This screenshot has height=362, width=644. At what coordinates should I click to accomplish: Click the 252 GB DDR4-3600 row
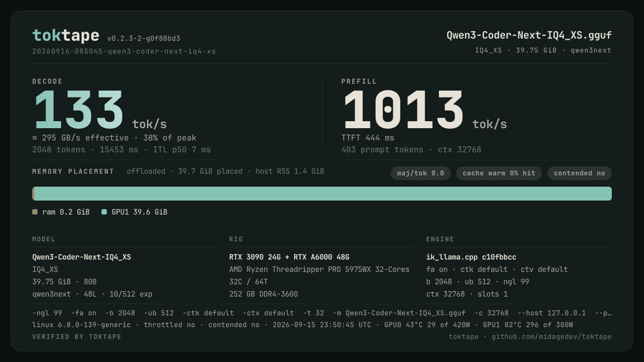pos(264,294)
